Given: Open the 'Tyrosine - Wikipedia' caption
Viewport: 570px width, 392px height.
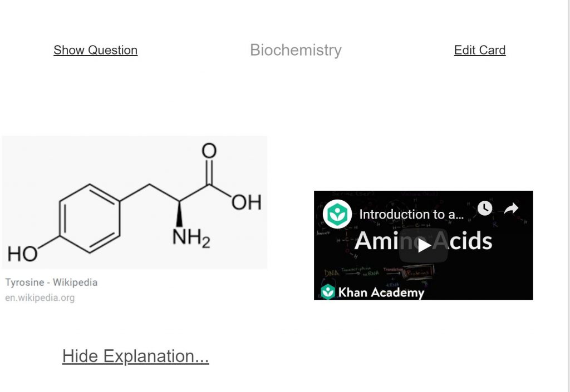Looking at the screenshot, I should click(x=51, y=282).
